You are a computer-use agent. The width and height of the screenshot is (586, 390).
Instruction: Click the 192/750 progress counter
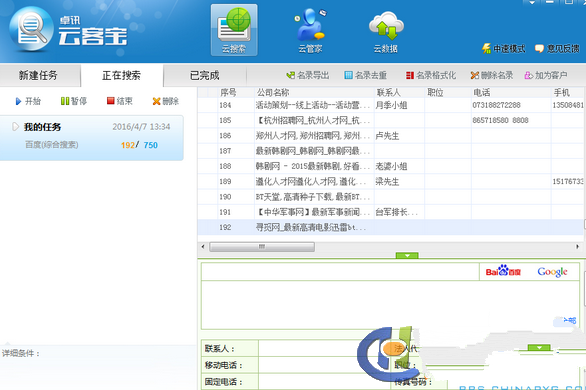(x=139, y=145)
